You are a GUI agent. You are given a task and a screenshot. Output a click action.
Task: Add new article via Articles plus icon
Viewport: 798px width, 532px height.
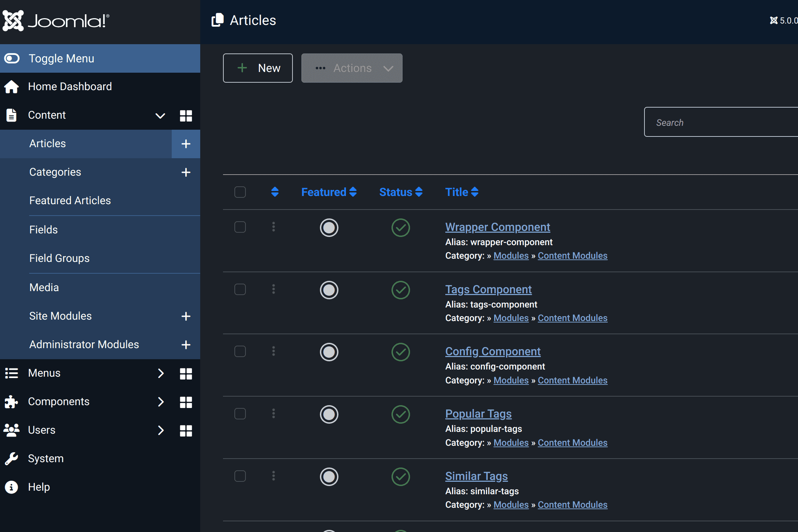pyautogui.click(x=186, y=144)
